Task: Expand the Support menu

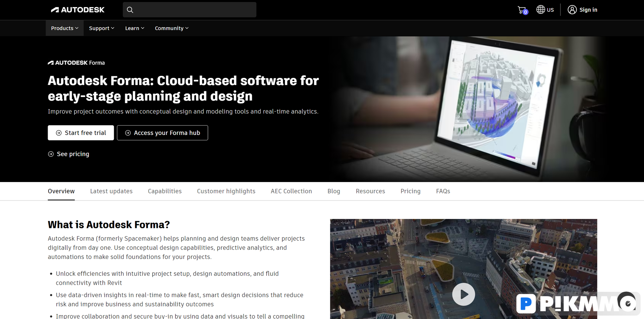Action: [102, 28]
